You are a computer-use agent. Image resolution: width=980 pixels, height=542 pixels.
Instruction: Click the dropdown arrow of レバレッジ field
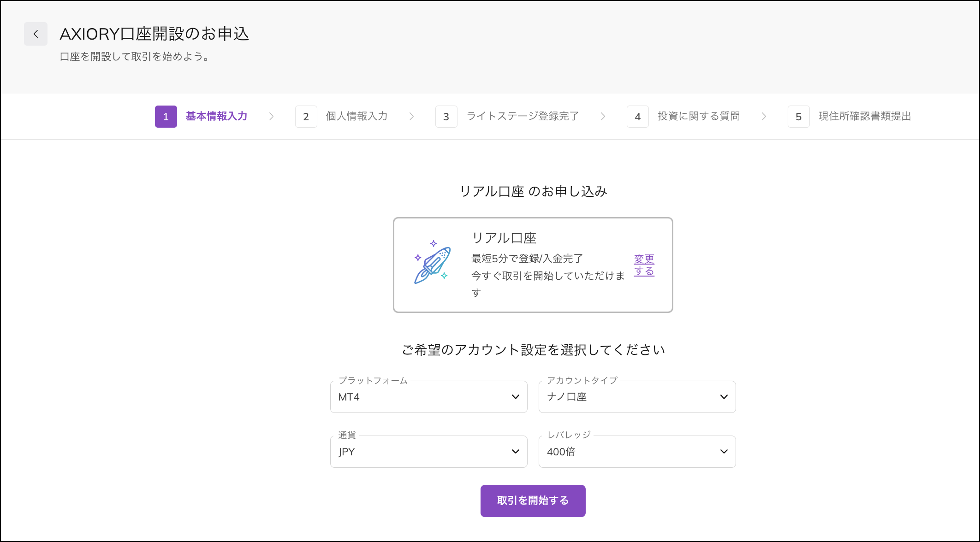(x=723, y=452)
